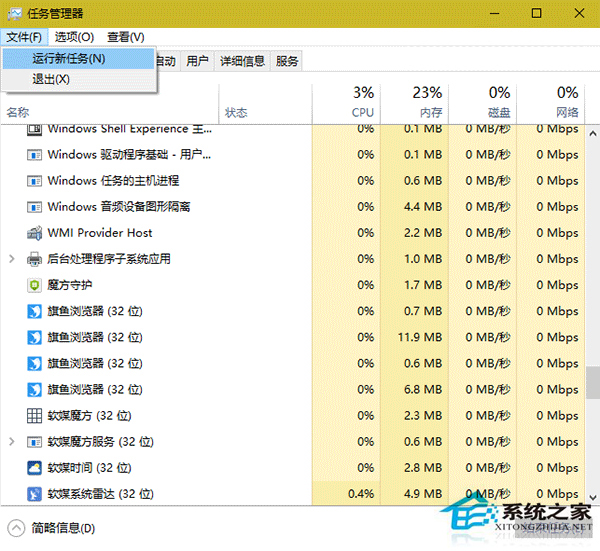Choose 退出(X) from the File menu
This screenshot has width=600, height=551.
coord(78,79)
